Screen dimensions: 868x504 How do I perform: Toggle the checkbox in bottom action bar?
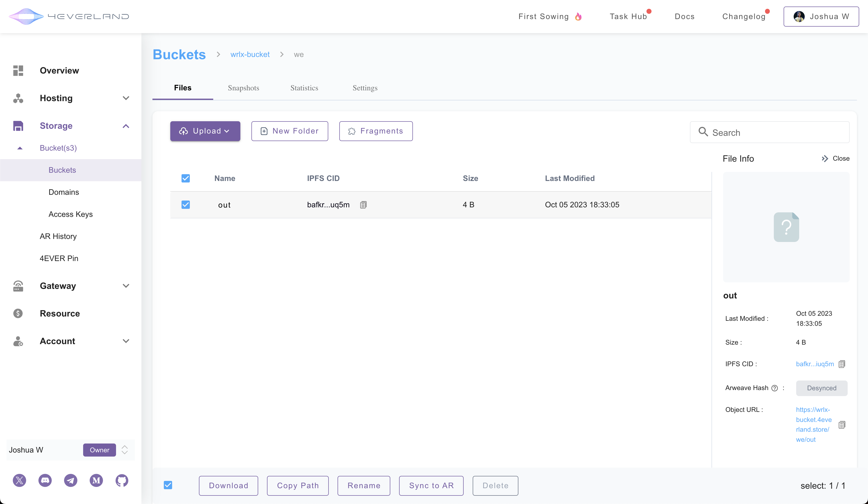pos(168,485)
